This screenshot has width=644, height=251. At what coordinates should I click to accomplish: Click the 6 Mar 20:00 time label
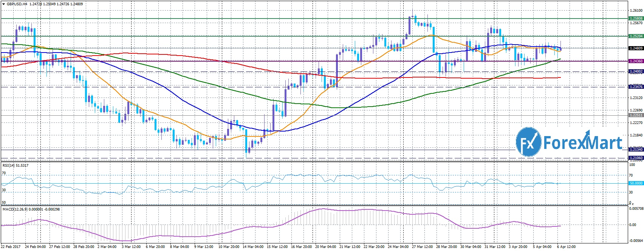click(156, 247)
